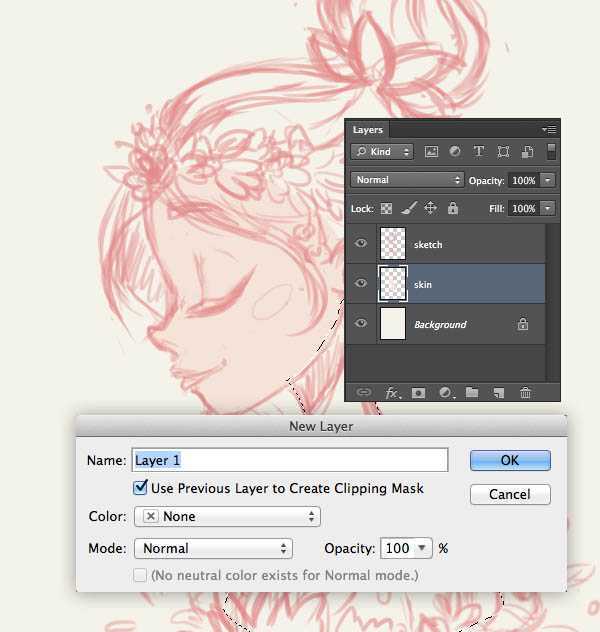Filter for type layers icon
The image size is (600, 632).
click(479, 152)
